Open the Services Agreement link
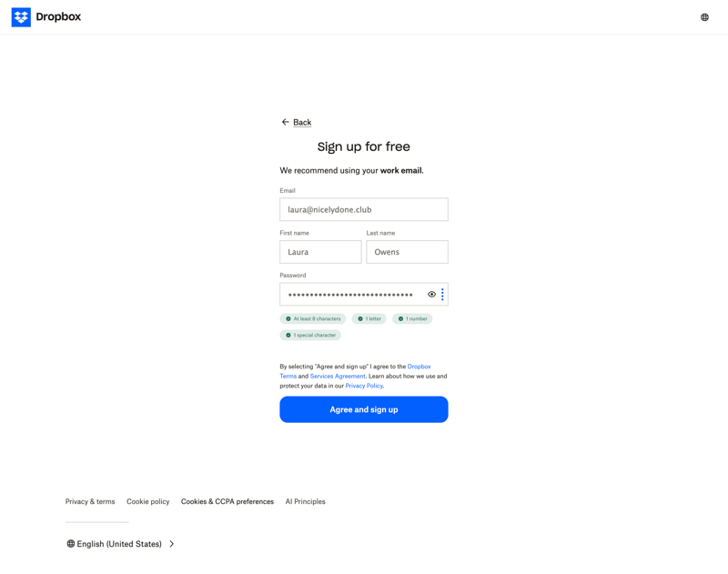The height and width of the screenshot is (574, 728). click(337, 376)
